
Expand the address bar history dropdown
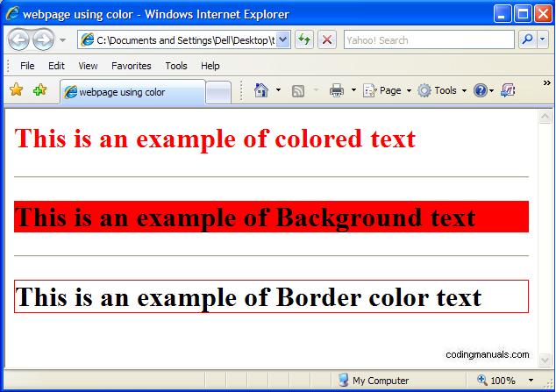click(283, 39)
